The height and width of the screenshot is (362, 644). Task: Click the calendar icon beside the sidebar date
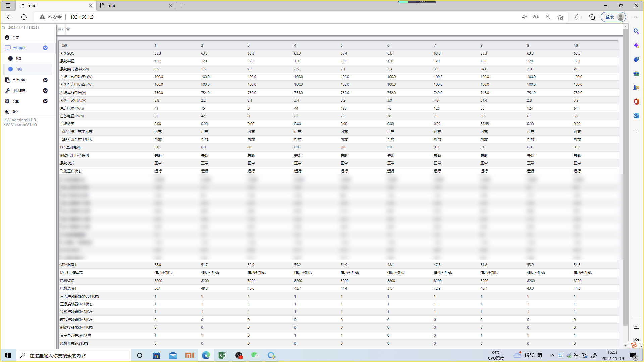pyautogui.click(x=3, y=28)
